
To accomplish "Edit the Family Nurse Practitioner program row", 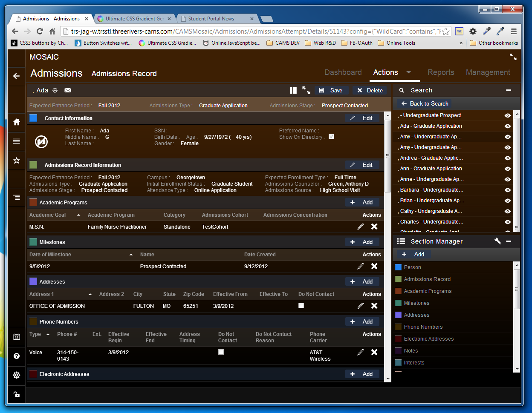I will pos(361,227).
